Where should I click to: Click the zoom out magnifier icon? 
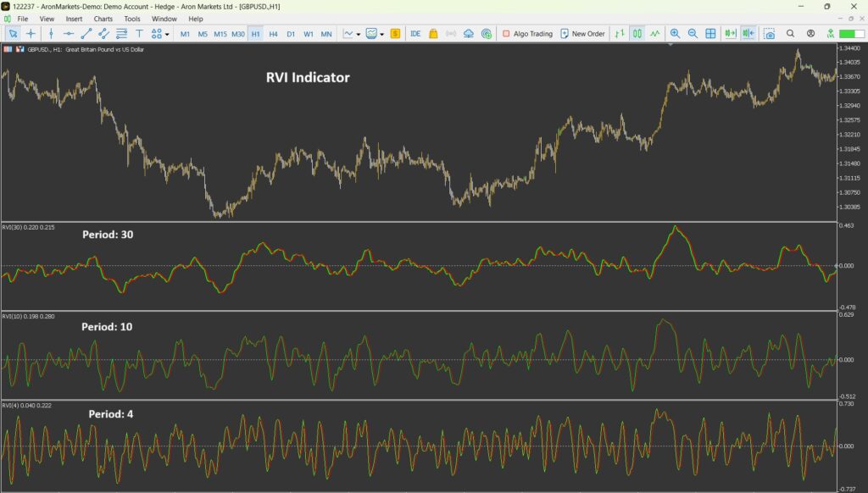tap(693, 34)
